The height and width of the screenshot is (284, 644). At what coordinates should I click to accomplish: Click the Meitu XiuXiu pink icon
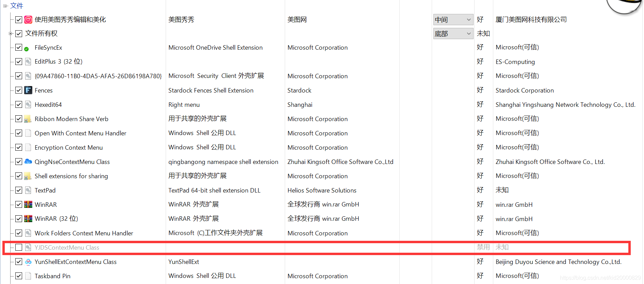click(x=28, y=20)
